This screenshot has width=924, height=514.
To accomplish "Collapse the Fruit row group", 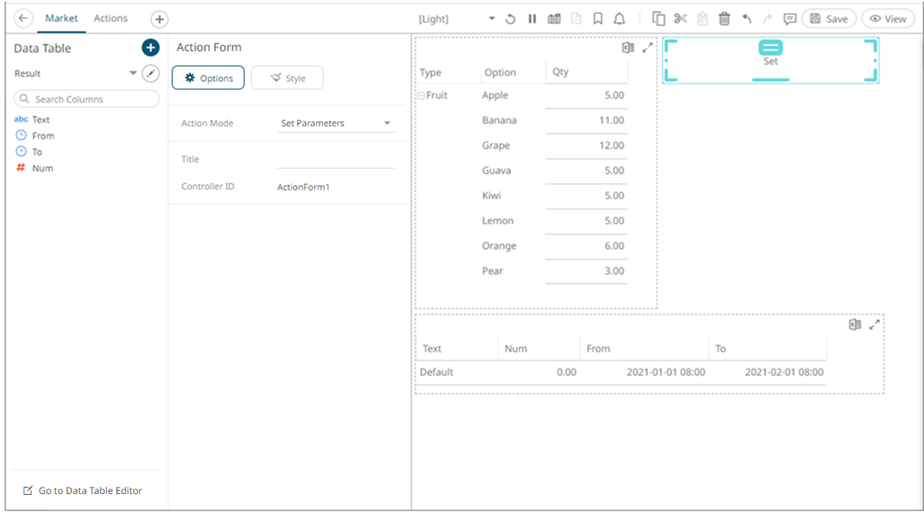I will pyautogui.click(x=421, y=95).
